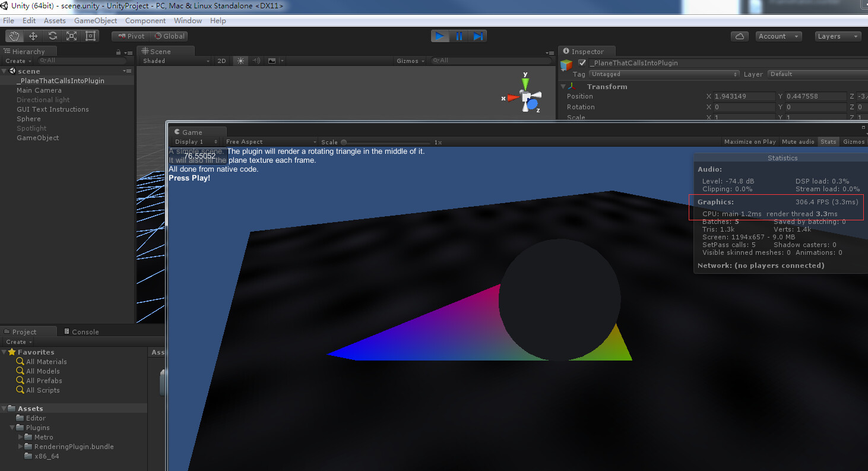Toggle scene audio in the Scene view toolbar
This screenshot has width=868, height=471.
pos(255,60)
